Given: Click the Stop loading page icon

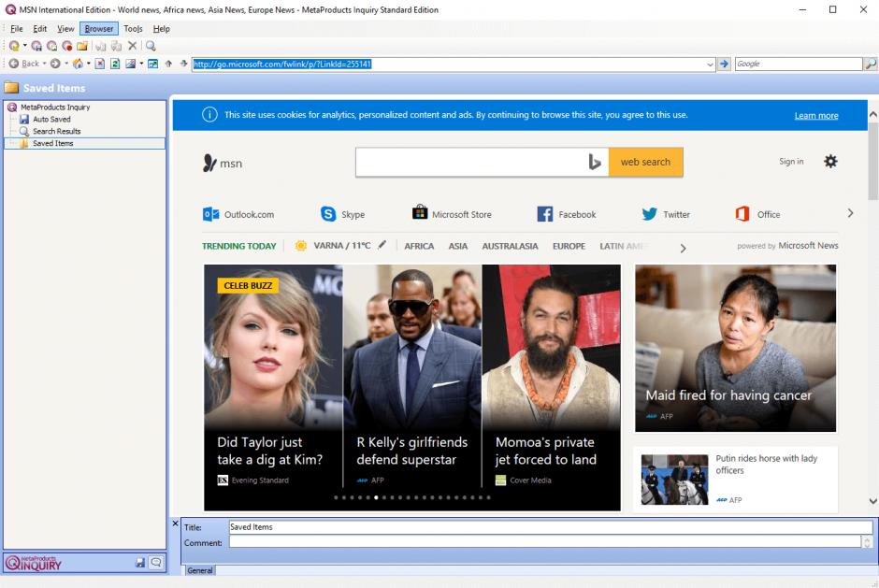Looking at the screenshot, I should pos(100,64).
